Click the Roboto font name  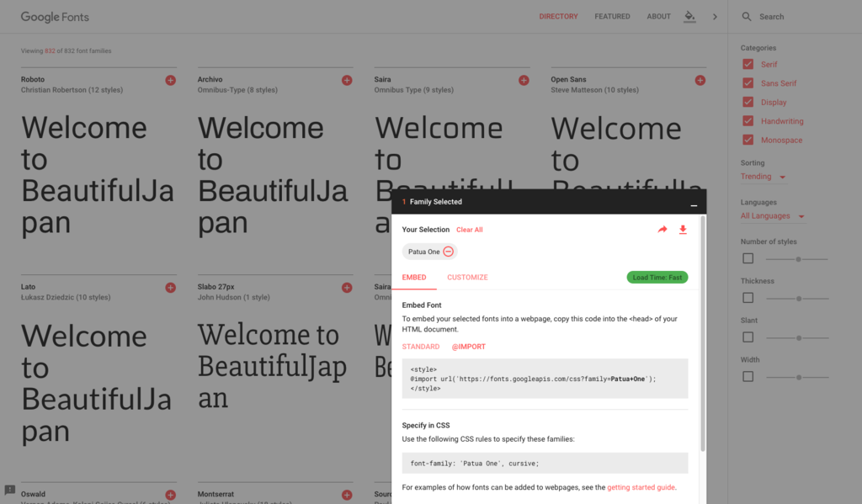(x=33, y=80)
